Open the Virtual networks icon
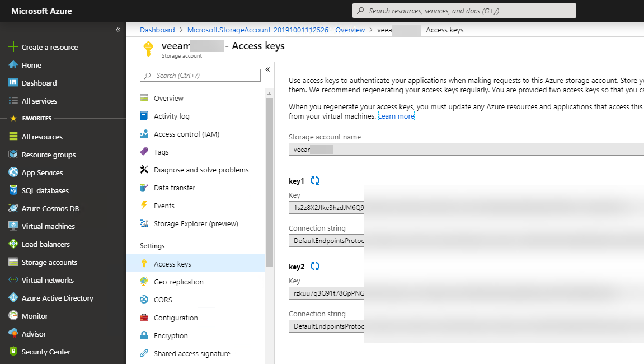Image resolution: width=644 pixels, height=364 pixels. click(13, 279)
